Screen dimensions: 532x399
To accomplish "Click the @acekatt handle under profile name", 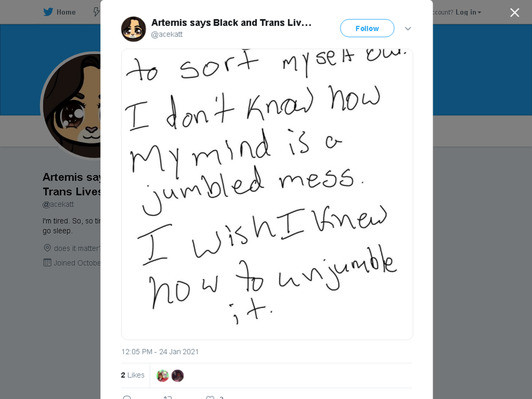I will 58,204.
